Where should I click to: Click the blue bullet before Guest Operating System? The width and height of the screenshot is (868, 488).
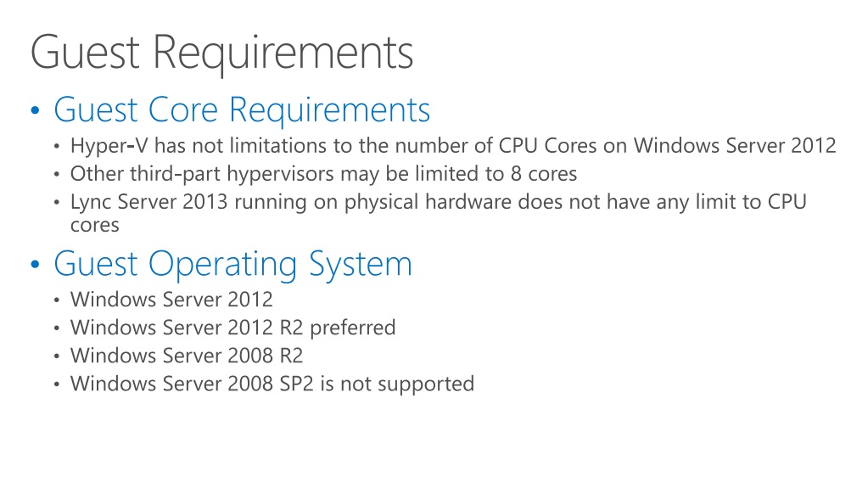[x=36, y=264]
